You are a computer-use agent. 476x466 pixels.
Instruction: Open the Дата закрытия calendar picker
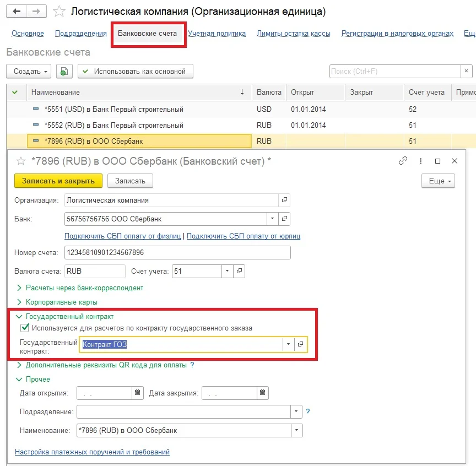pos(263,393)
